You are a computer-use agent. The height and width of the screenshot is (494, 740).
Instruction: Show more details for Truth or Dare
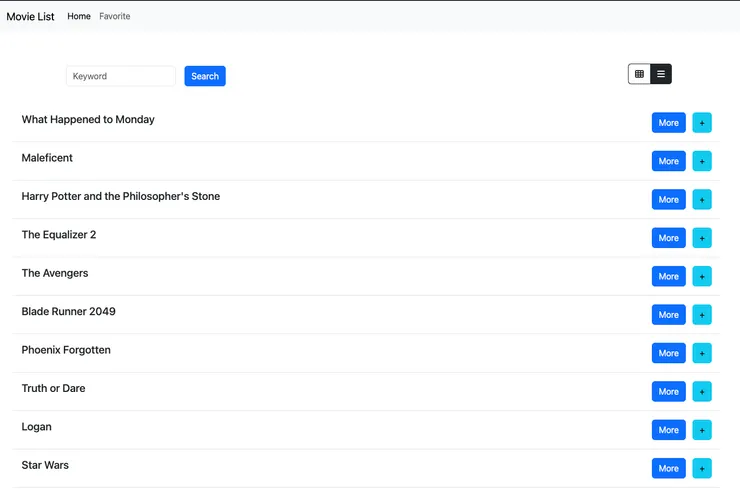tap(668, 392)
